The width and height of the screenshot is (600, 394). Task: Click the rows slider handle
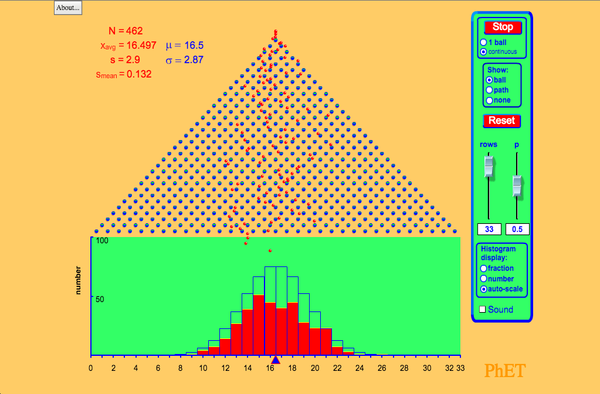[x=489, y=167]
